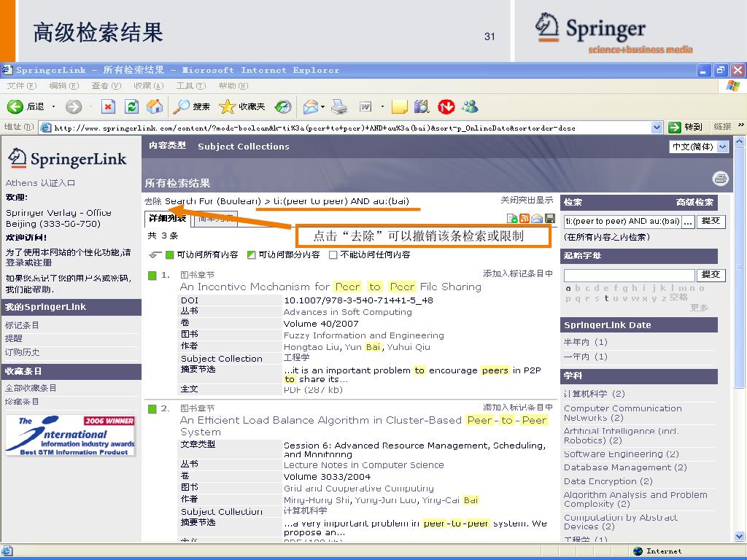
Task: Open the 文件(F) menu
Action: coord(22,86)
